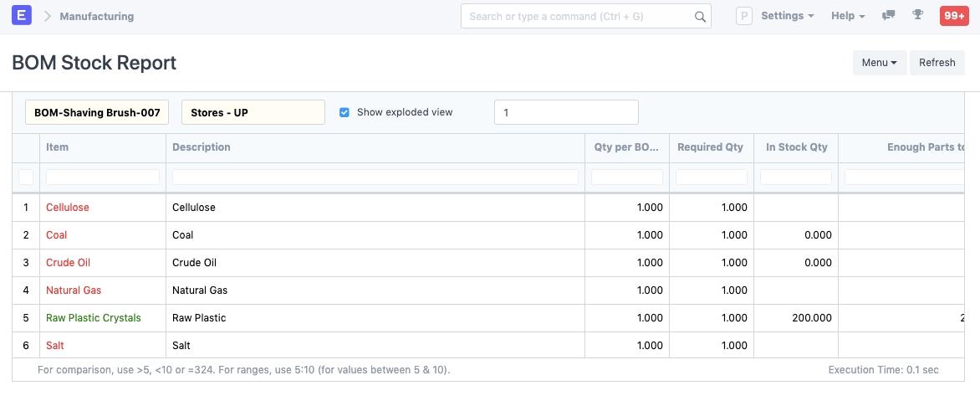
Task: Click the search magnifier icon
Action: pos(700,17)
